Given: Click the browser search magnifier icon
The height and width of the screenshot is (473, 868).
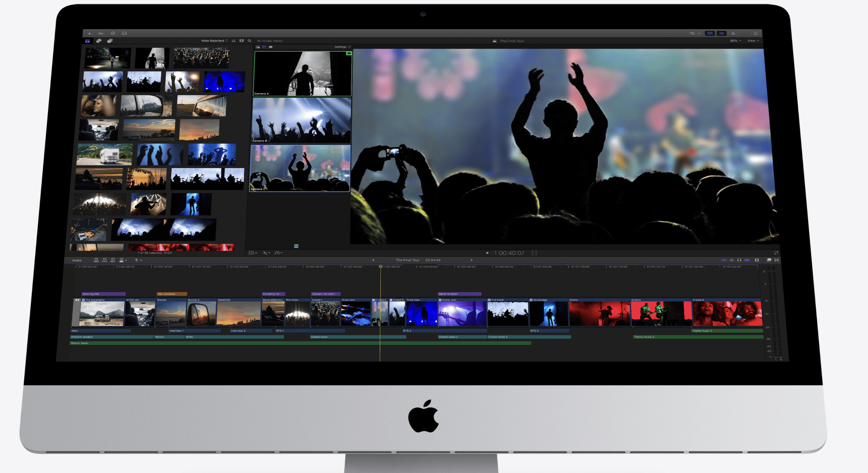Looking at the screenshot, I should [249, 41].
